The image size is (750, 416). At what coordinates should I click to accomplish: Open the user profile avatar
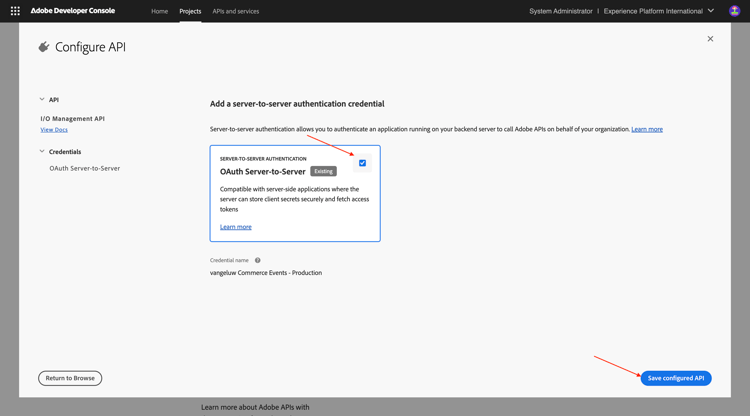(734, 11)
